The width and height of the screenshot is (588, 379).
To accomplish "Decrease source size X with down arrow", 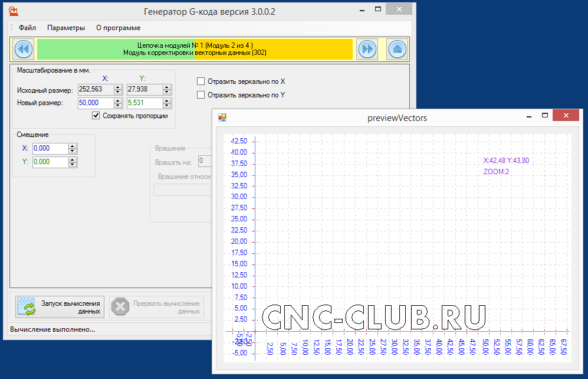I will point(118,92).
